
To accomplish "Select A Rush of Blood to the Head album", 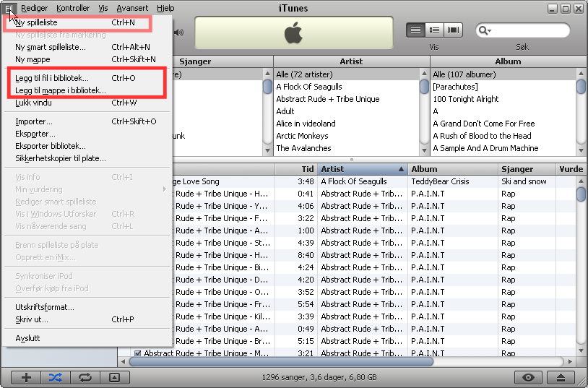I will [x=503, y=136].
